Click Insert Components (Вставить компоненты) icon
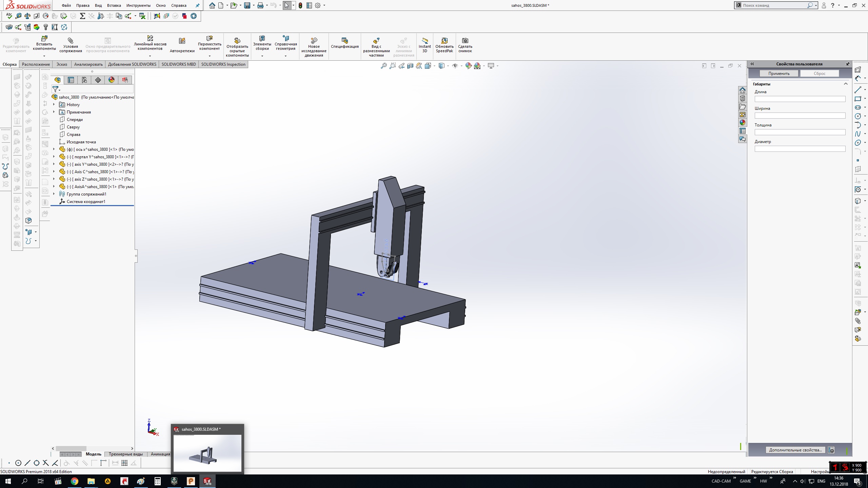The image size is (868, 488). (44, 38)
